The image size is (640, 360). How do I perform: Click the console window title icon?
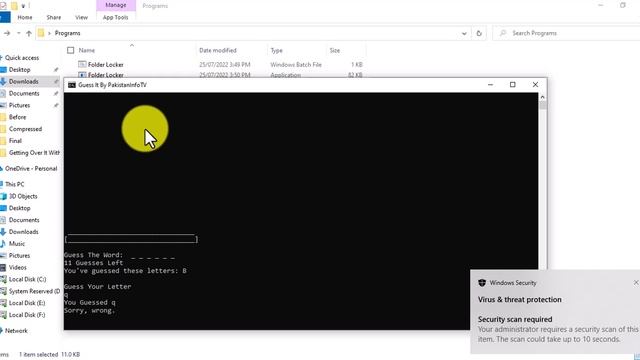click(72, 85)
